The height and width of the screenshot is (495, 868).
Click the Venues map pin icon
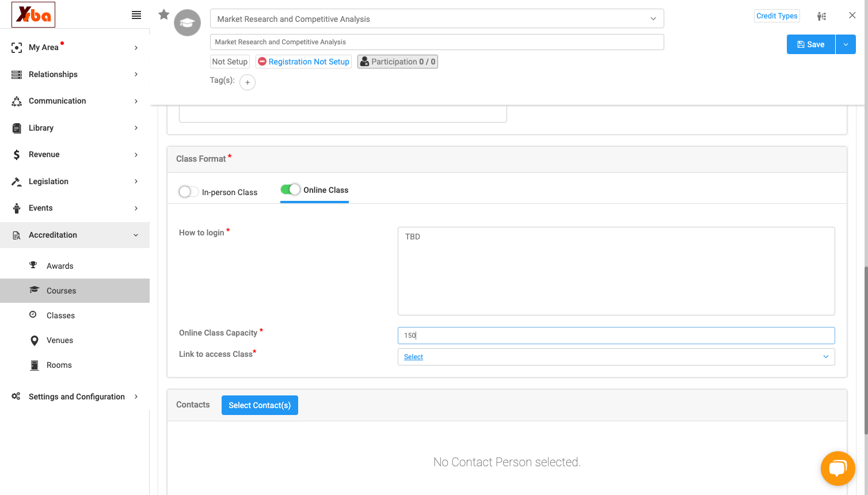(x=34, y=341)
